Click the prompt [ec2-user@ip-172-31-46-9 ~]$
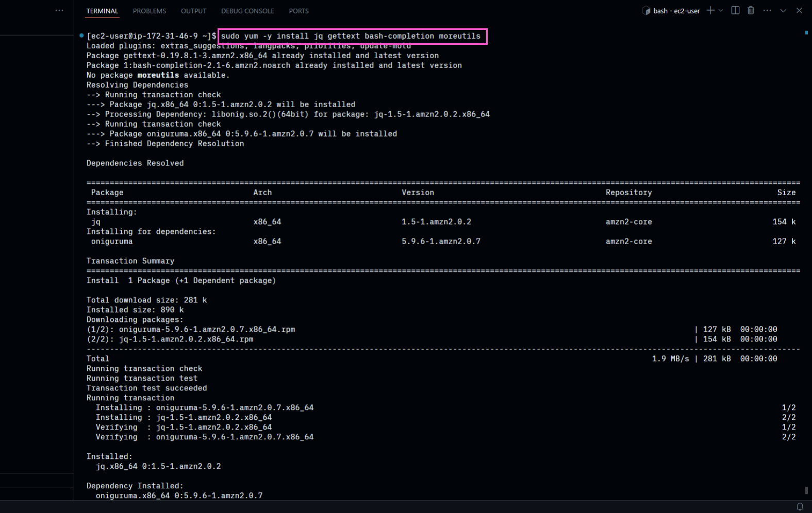The height and width of the screenshot is (513, 812). [152, 36]
